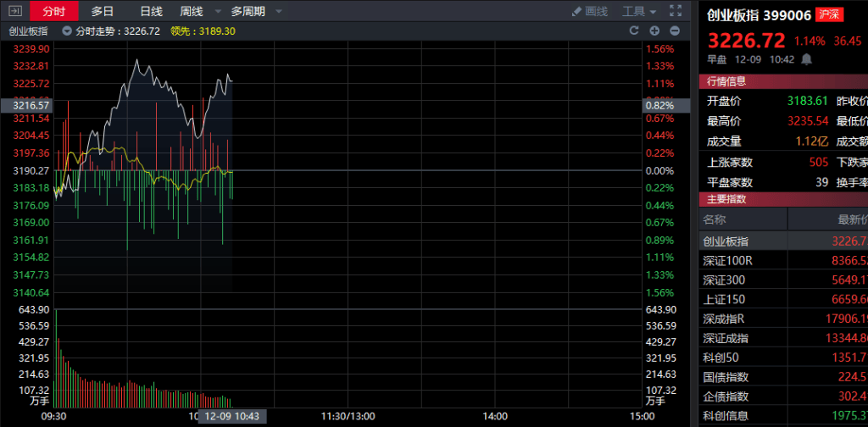The height and width of the screenshot is (427, 868).
Task: Open the 工具 dropdown menu
Action: click(639, 11)
